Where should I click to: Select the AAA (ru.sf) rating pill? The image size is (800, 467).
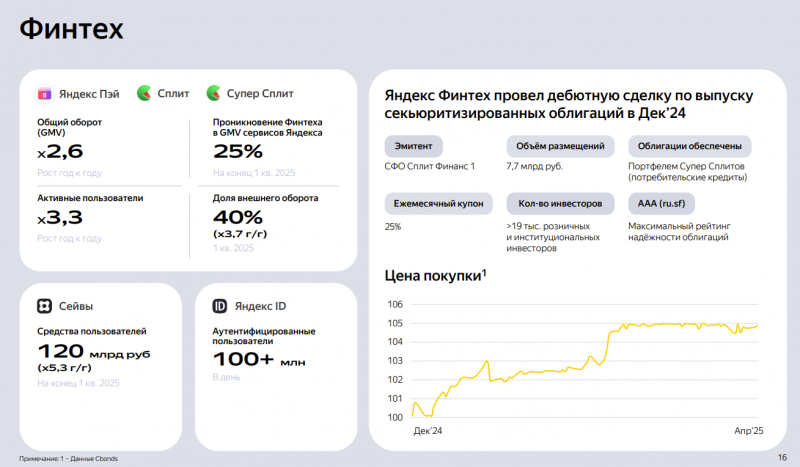pyautogui.click(x=661, y=204)
